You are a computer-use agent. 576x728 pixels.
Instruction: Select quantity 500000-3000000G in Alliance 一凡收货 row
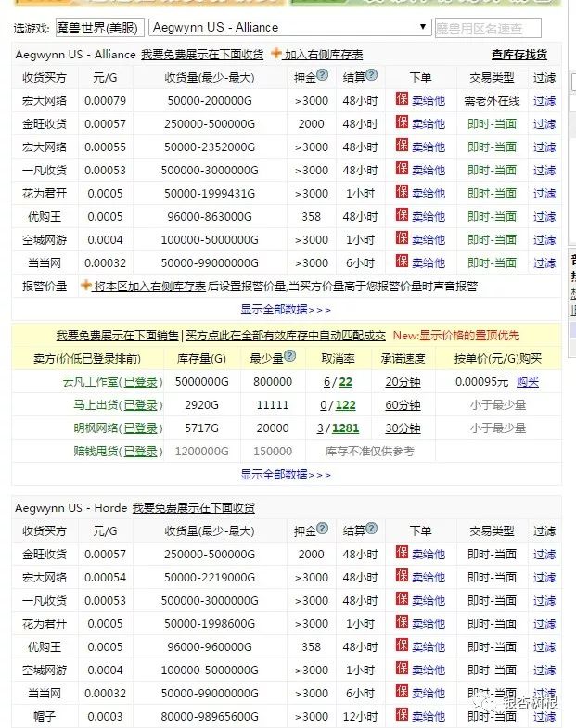210,171
